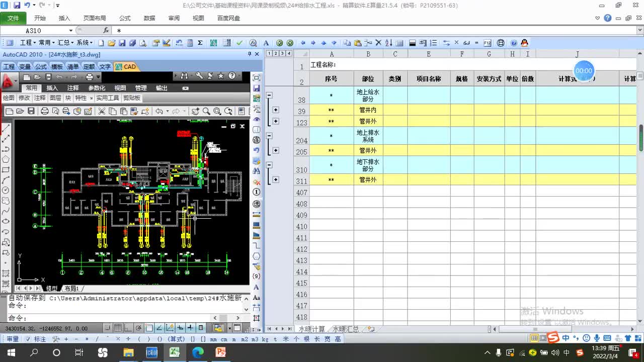Viewport: 644px width, 362px height.
Task: Click the green checkmark icon in the toolbar
Action: coord(239,43)
